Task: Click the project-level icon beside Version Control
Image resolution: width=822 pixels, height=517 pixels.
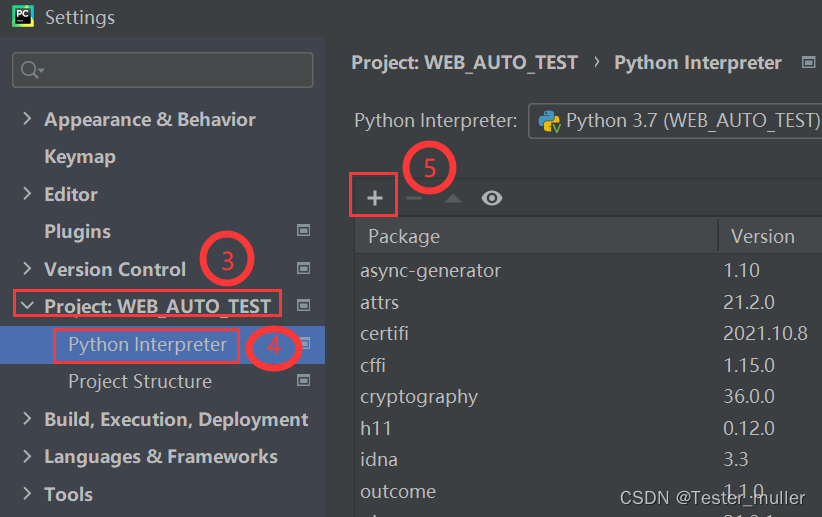Action: click(304, 269)
